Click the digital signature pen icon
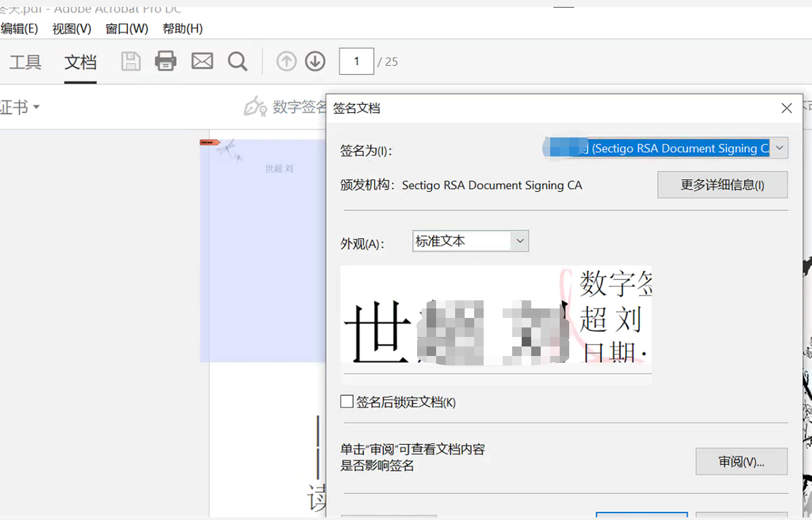Image resolution: width=812 pixels, height=520 pixels. click(255, 106)
